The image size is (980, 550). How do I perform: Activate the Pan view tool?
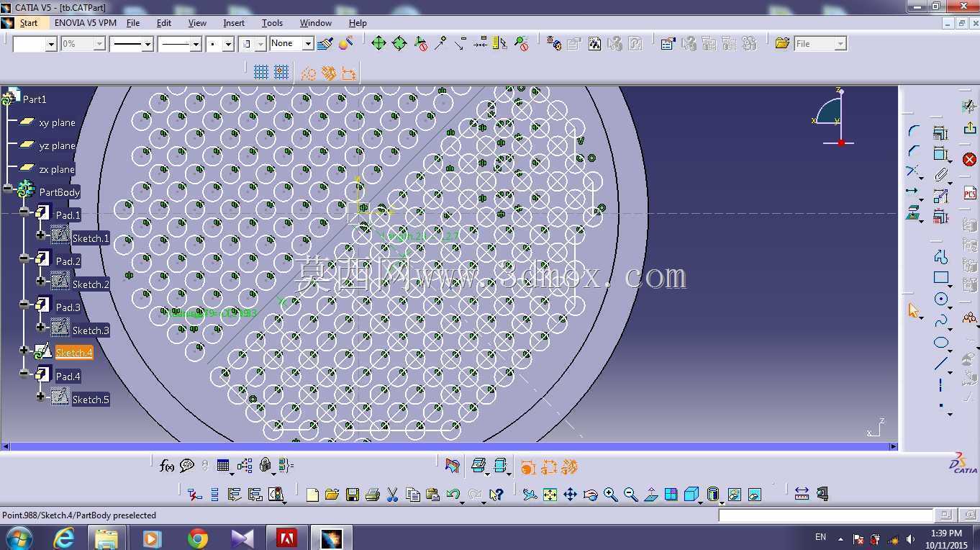click(x=570, y=495)
